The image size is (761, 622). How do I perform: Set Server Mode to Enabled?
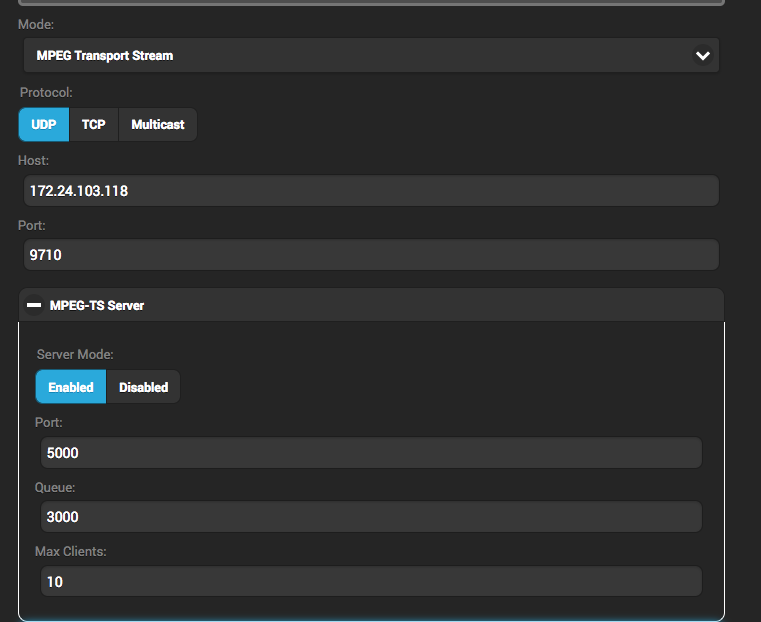[x=71, y=387]
